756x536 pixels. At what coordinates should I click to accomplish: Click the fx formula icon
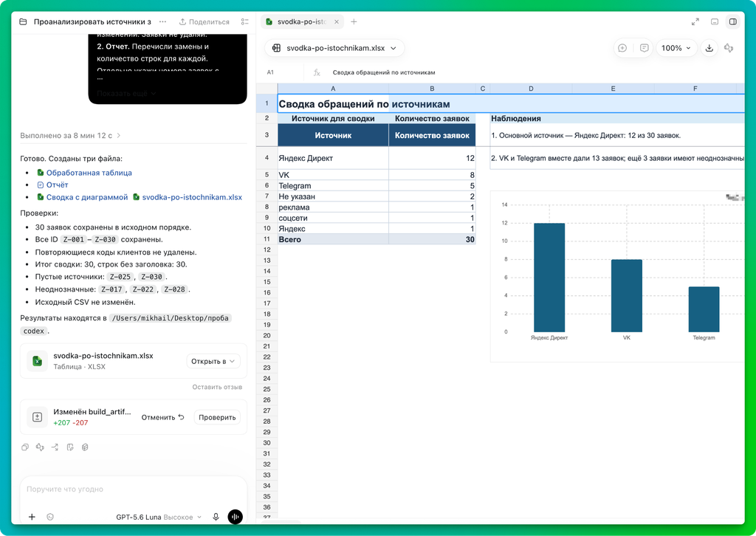(317, 72)
